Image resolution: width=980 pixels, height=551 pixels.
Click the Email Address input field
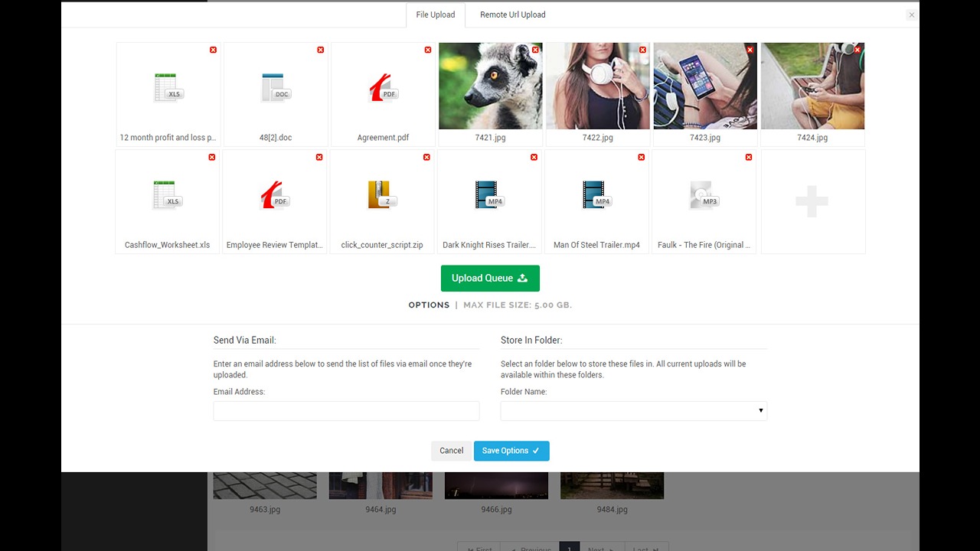pos(346,411)
